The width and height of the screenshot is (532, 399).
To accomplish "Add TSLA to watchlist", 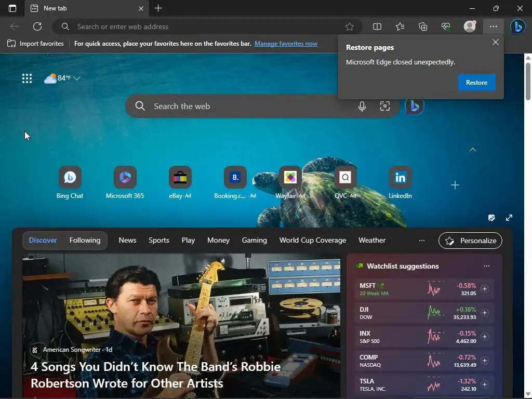I will [485, 384].
